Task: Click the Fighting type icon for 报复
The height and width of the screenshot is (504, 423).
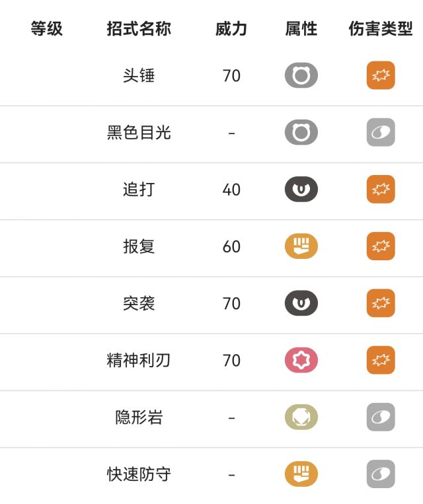Action: click(301, 246)
